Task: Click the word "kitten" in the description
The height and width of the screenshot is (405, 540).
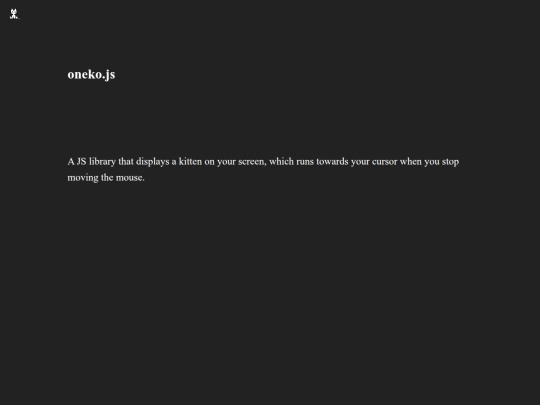Action: tap(190, 162)
